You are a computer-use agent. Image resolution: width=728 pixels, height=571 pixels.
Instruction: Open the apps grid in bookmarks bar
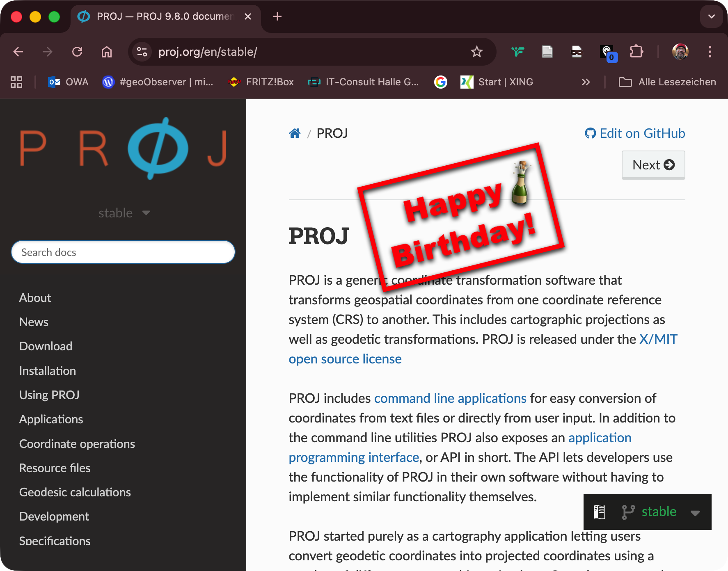16,82
